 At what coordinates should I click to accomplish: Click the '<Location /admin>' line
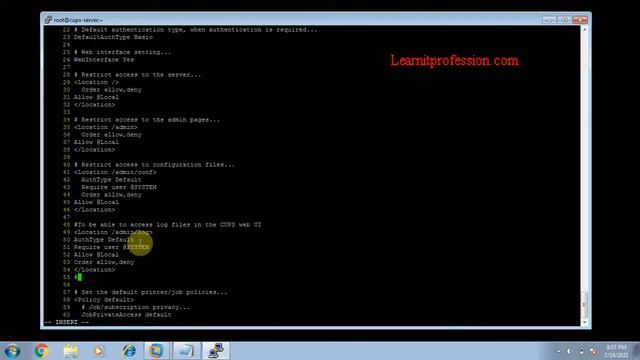pos(106,127)
